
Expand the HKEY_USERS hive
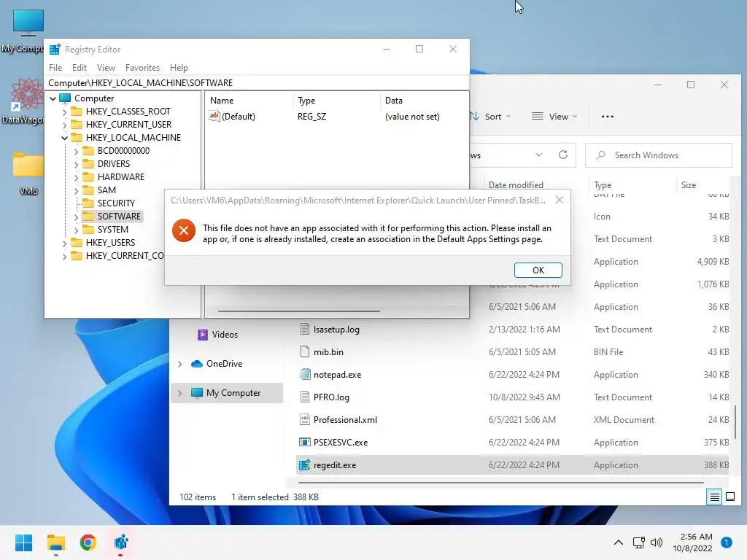64,244
